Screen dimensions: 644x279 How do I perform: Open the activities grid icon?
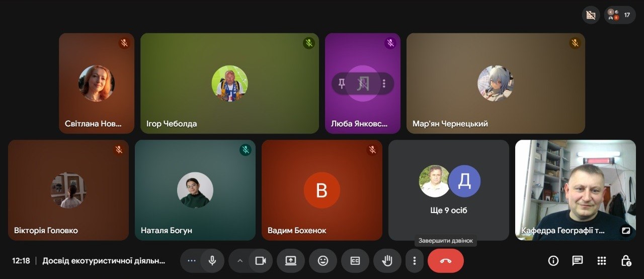(602, 260)
